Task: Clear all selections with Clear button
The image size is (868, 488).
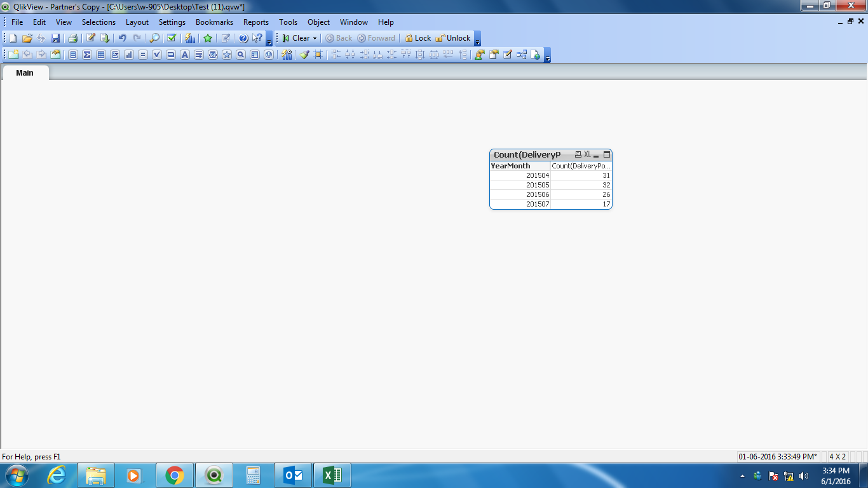Action: click(x=295, y=38)
